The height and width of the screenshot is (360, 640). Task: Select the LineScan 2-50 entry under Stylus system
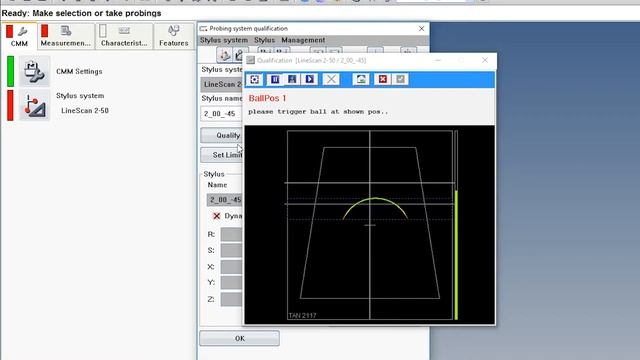pyautogui.click(x=85, y=111)
